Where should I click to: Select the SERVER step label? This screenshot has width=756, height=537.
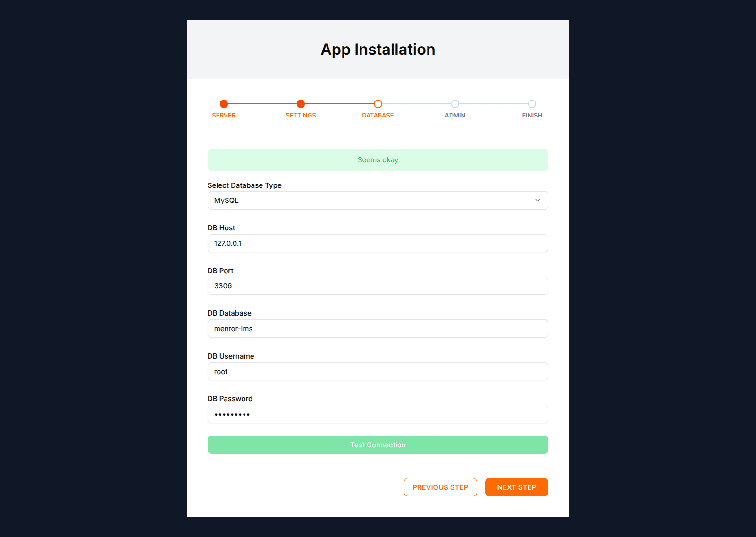coord(224,116)
